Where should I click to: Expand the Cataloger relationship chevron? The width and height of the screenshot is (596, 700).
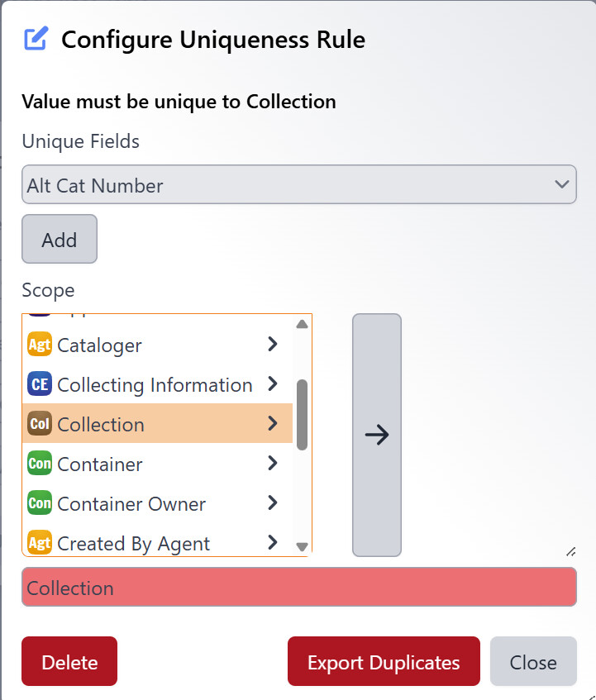coord(273,345)
